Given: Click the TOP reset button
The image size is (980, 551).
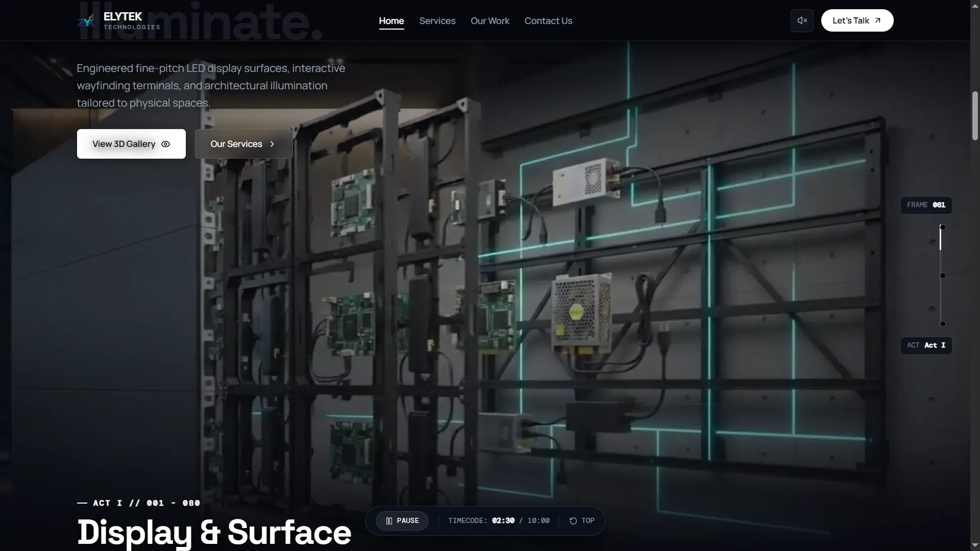Looking at the screenshot, I should click(582, 521).
